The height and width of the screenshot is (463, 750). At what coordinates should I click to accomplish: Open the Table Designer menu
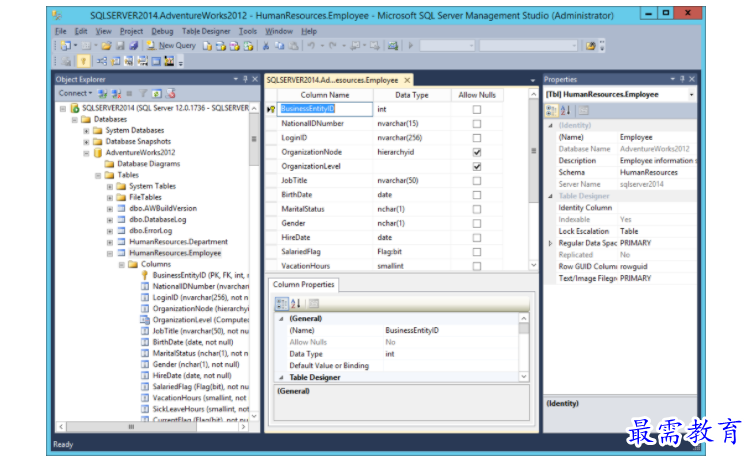click(x=206, y=31)
